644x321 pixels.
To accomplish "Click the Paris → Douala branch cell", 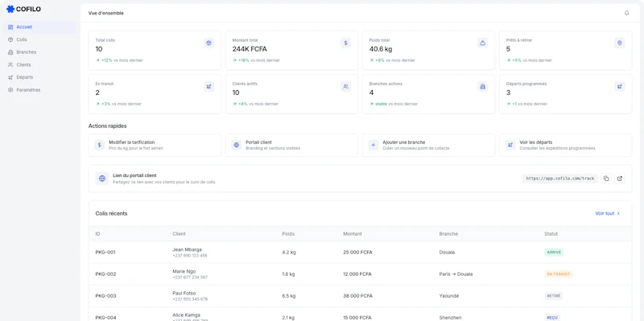I will point(456,274).
